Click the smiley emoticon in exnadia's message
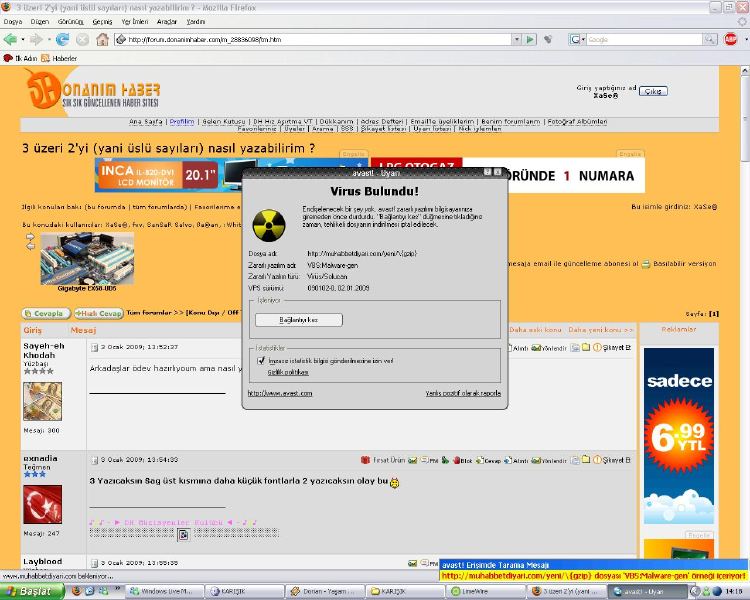This screenshot has height=600, width=750. tap(395, 483)
